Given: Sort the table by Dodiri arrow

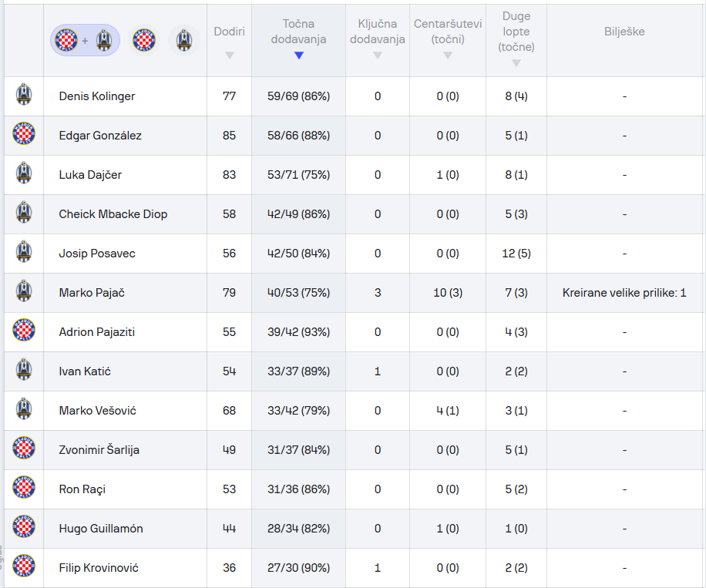Looking at the screenshot, I should tap(229, 55).
